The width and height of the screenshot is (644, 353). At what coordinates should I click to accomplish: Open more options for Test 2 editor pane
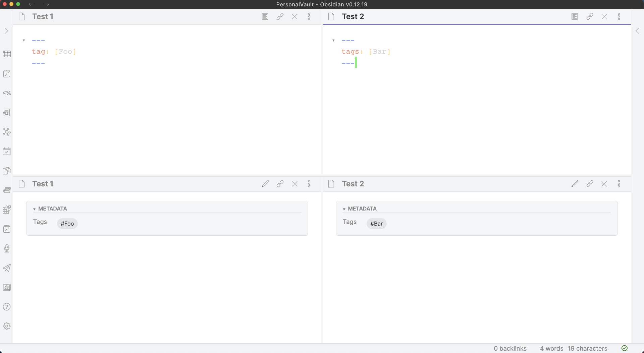pyautogui.click(x=619, y=16)
